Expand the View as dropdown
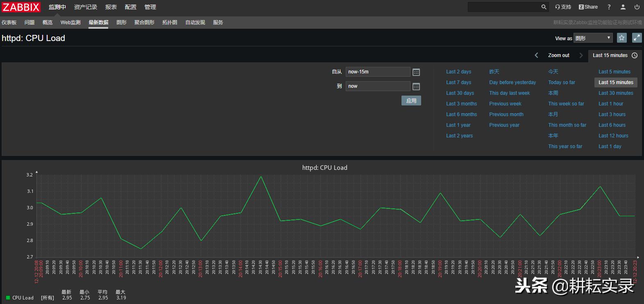Viewport: 644px width, 304px height. coord(592,38)
